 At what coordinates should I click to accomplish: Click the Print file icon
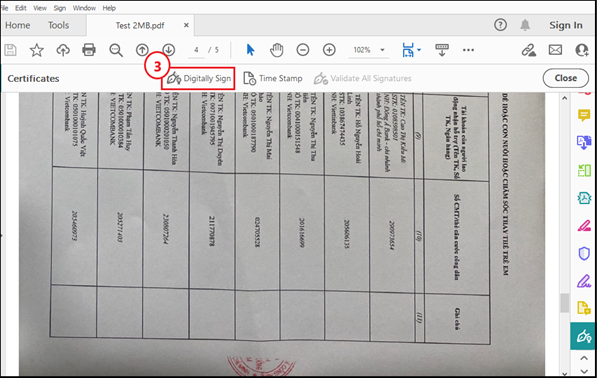tap(89, 50)
